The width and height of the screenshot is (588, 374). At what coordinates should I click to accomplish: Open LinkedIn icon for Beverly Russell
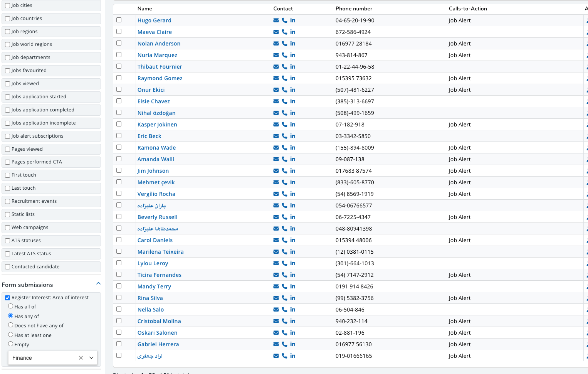(x=293, y=217)
